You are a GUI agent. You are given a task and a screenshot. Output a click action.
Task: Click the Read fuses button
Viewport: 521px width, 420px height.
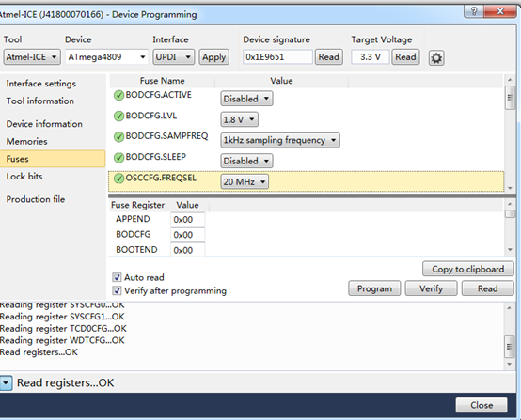487,288
